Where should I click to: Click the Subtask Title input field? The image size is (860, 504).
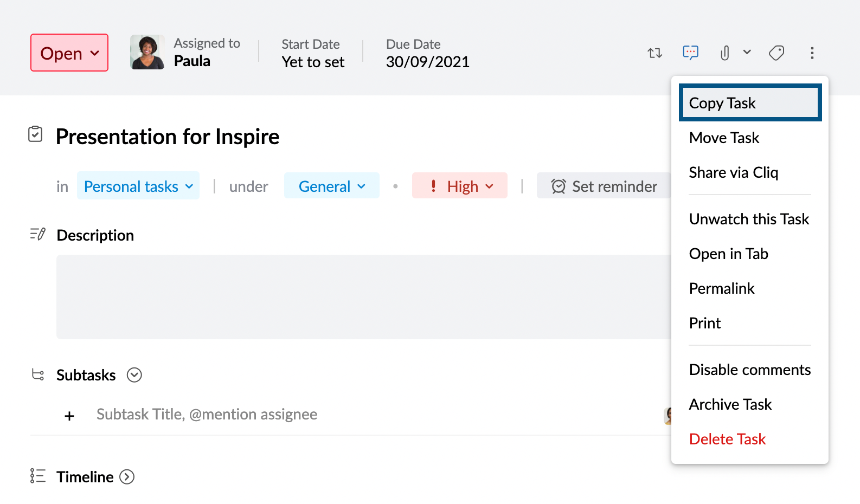[x=325, y=415]
